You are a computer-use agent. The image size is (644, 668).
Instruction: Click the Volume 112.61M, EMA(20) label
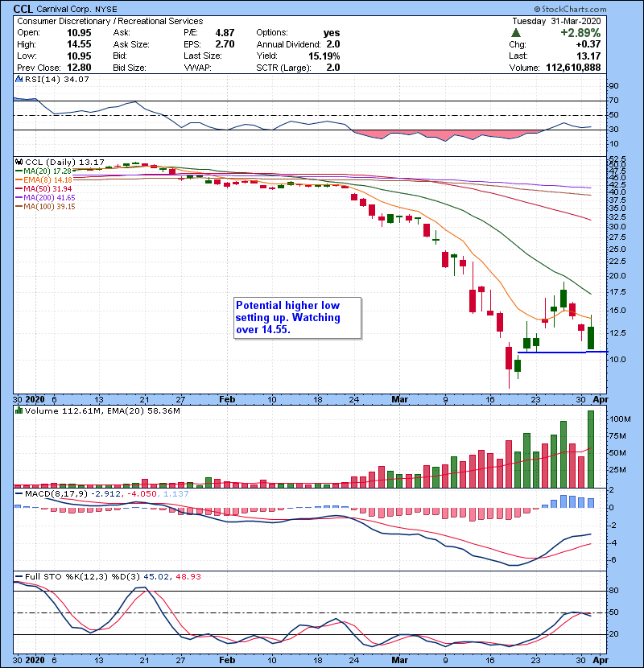point(102,411)
